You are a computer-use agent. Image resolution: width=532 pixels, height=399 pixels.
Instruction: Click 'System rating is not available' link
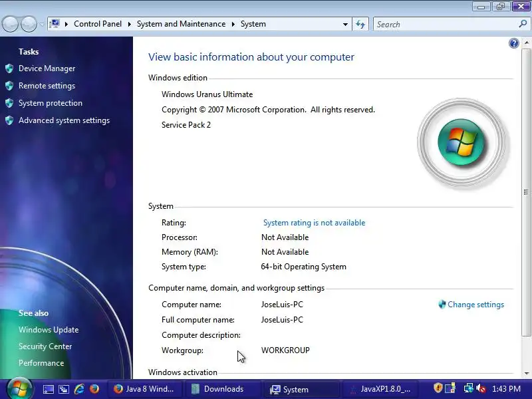[314, 223]
